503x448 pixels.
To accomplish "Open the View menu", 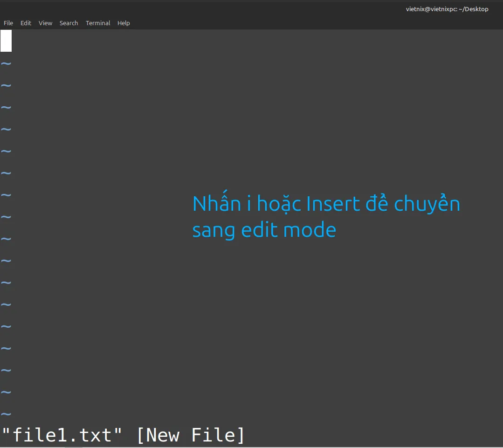I will coord(45,23).
